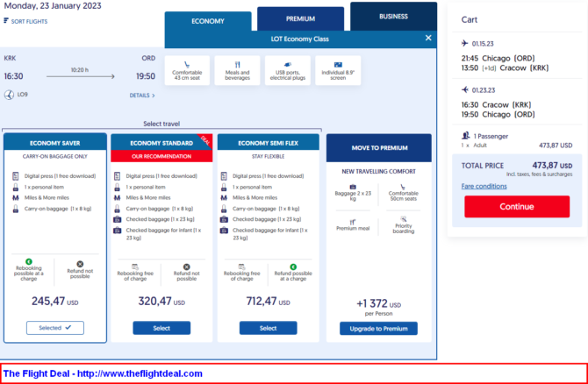Click the Move to Premium header

pyautogui.click(x=379, y=148)
